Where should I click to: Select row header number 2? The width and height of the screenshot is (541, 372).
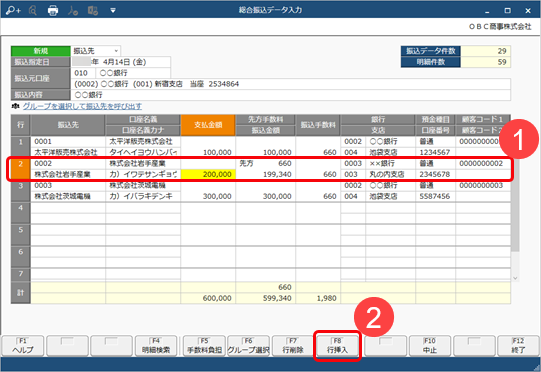click(x=21, y=169)
